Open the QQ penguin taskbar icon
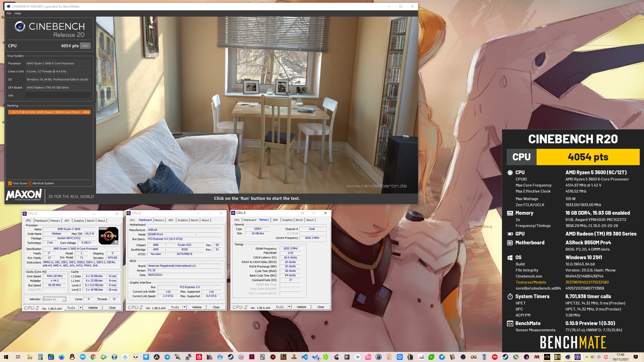Viewport: 644px width, 362px height. (x=72, y=357)
